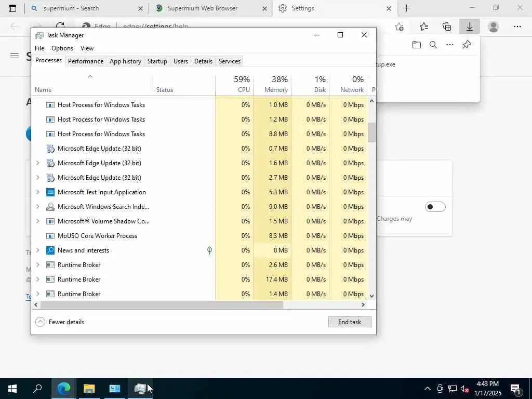Show hidden system tray icons
The height and width of the screenshot is (399, 532).
coord(428,389)
